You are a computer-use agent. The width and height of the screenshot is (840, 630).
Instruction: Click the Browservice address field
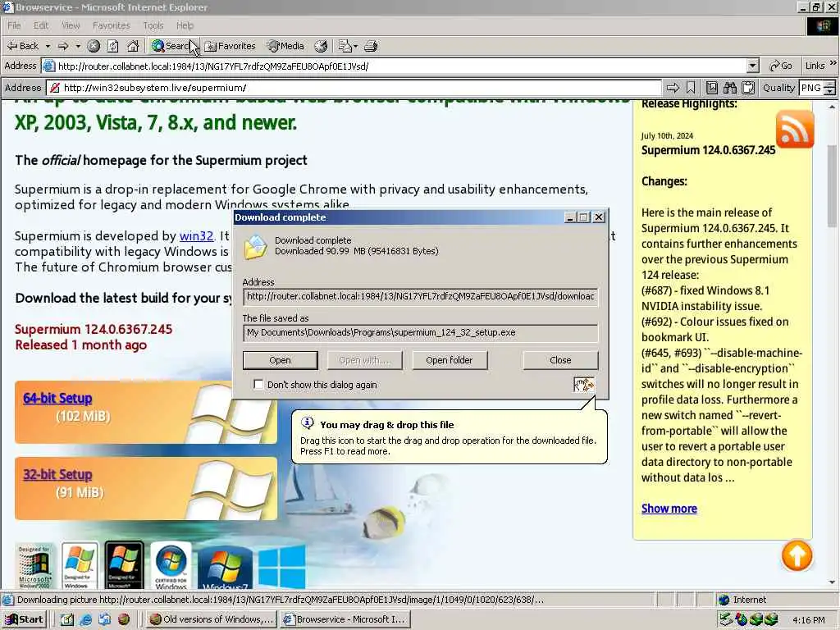pyautogui.click(x=354, y=88)
